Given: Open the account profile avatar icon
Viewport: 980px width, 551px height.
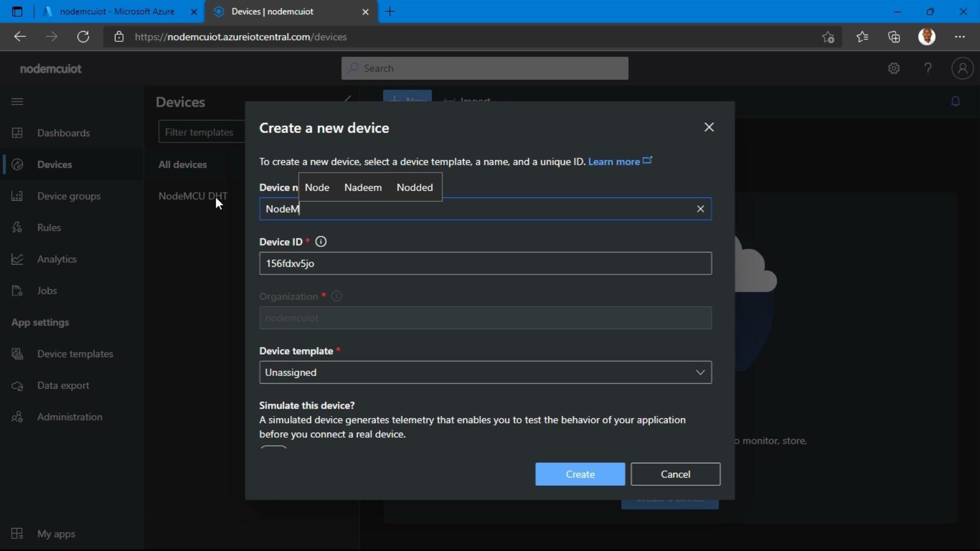Looking at the screenshot, I should tap(963, 68).
